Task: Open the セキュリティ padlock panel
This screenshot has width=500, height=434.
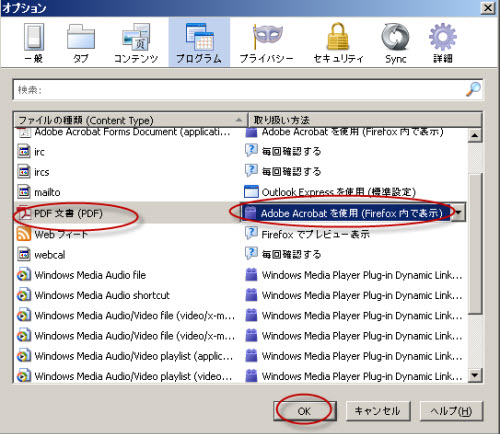Action: coord(338,43)
